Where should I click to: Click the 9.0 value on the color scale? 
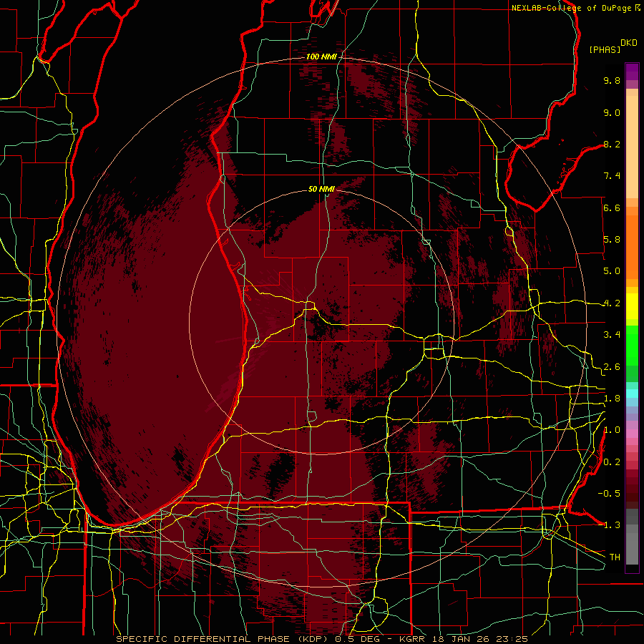pyautogui.click(x=612, y=112)
